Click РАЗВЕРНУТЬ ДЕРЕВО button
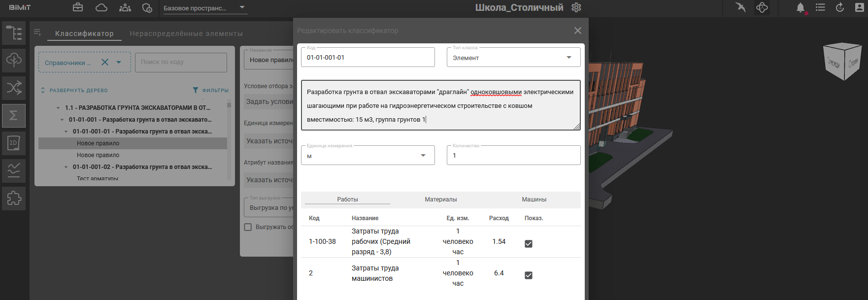 click(74, 90)
